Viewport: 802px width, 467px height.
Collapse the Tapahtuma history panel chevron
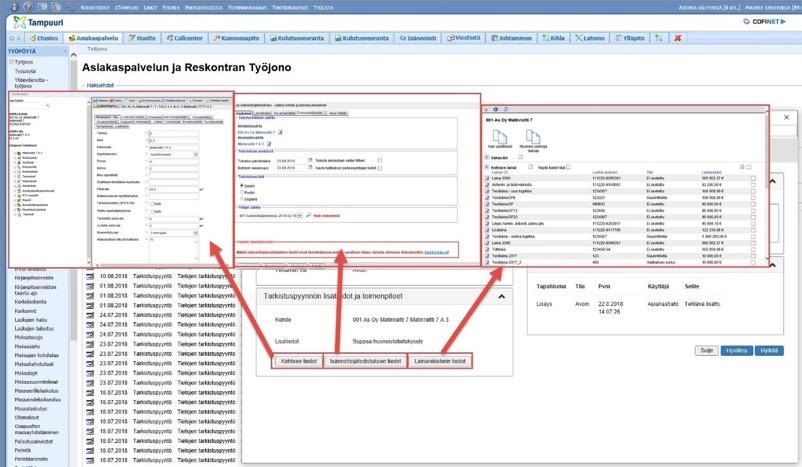pyautogui.click(x=773, y=265)
